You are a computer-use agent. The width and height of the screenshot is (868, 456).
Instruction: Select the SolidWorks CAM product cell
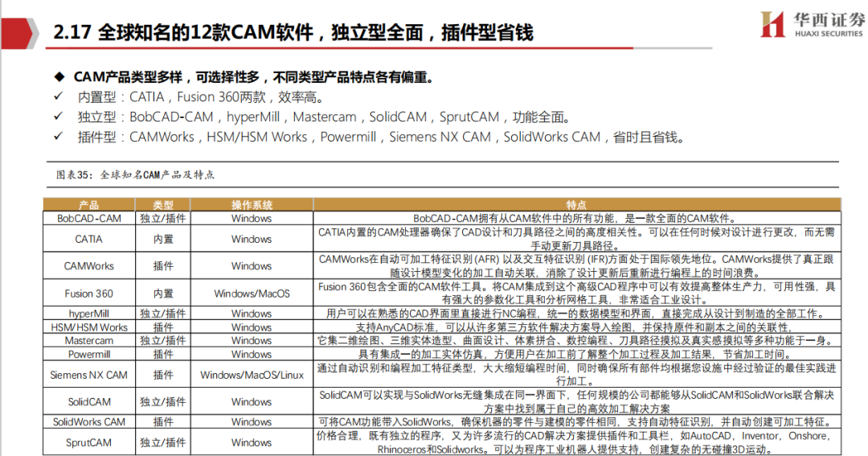89,422
